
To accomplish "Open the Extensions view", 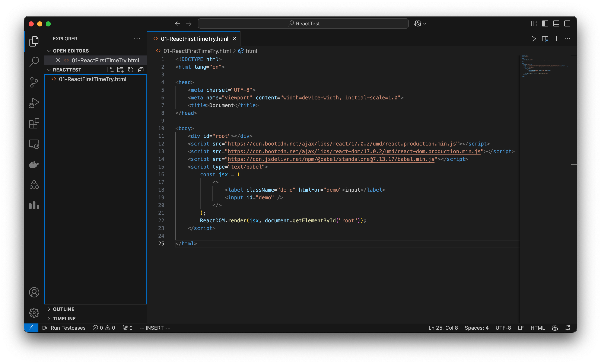I will pos(34,123).
